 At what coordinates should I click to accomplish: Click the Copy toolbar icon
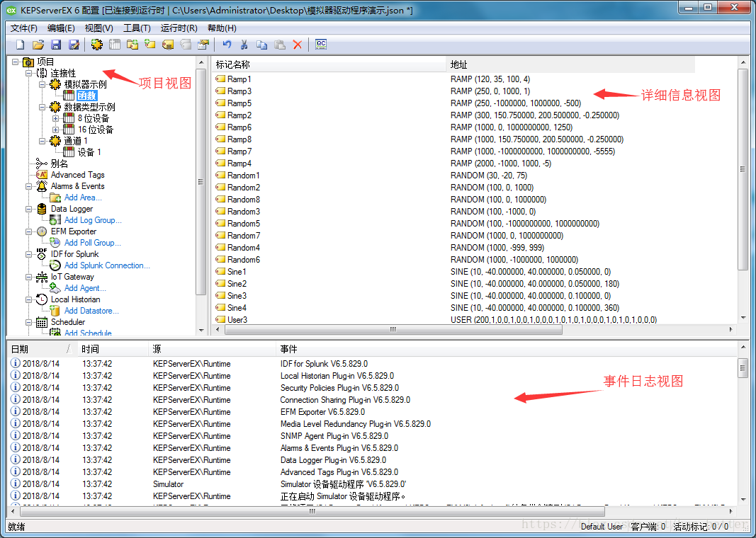pyautogui.click(x=262, y=45)
